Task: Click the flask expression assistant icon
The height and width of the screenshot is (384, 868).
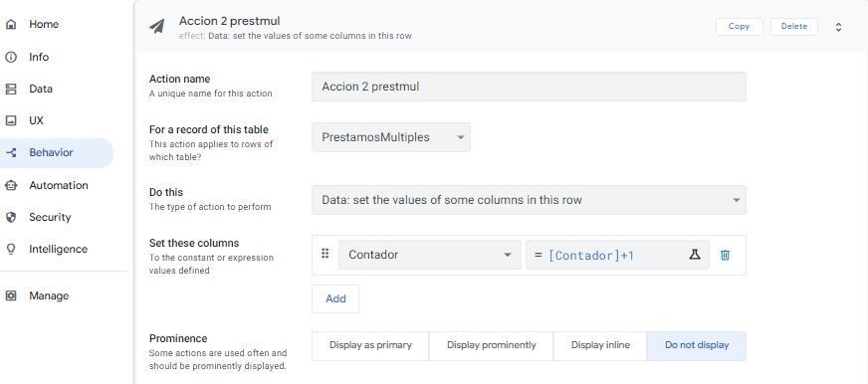Action: click(x=694, y=255)
